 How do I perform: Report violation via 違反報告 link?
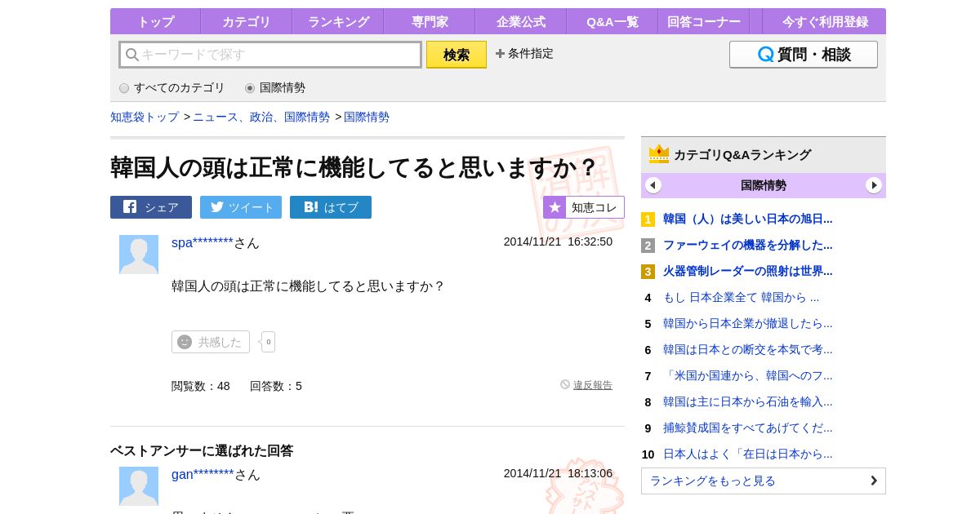pos(592,385)
